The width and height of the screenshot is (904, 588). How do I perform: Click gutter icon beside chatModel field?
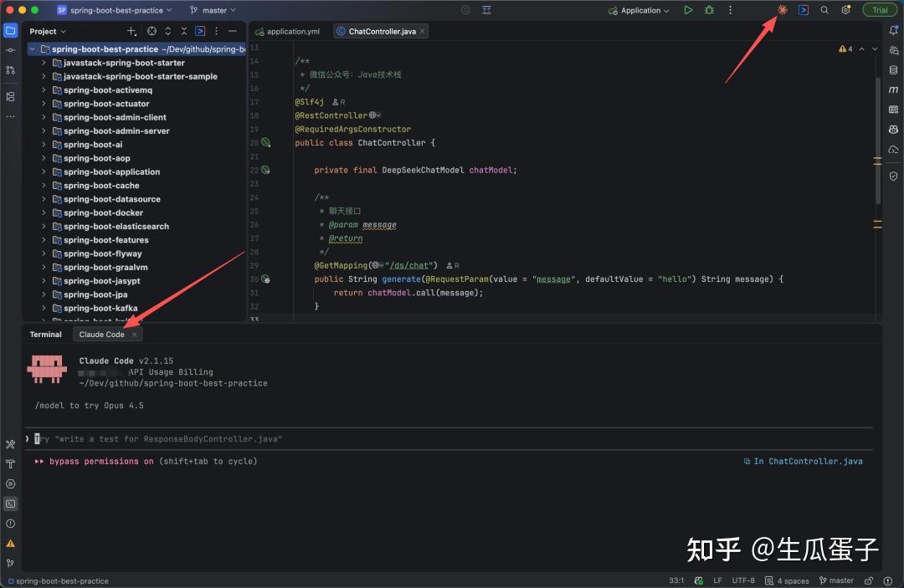tap(266, 170)
